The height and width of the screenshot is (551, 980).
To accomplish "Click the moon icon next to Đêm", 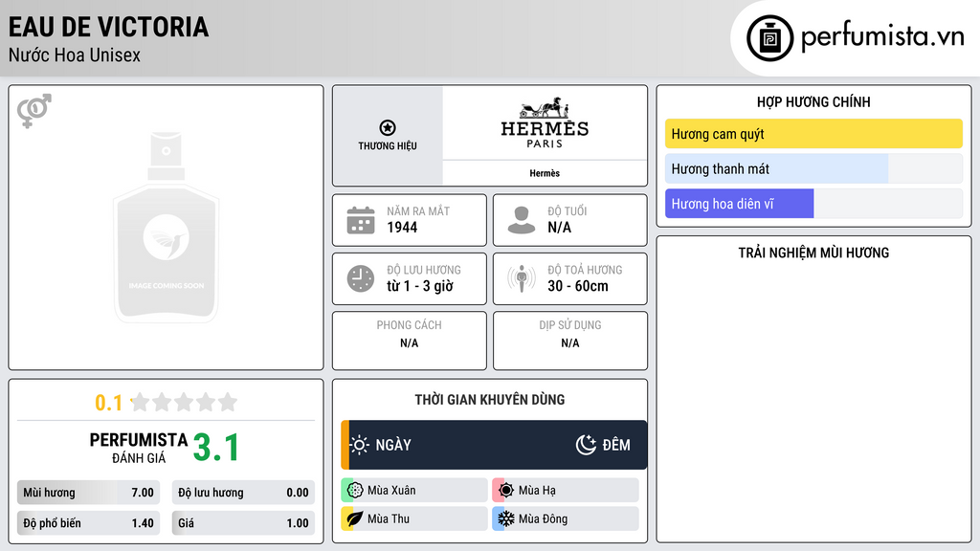I will click(586, 445).
